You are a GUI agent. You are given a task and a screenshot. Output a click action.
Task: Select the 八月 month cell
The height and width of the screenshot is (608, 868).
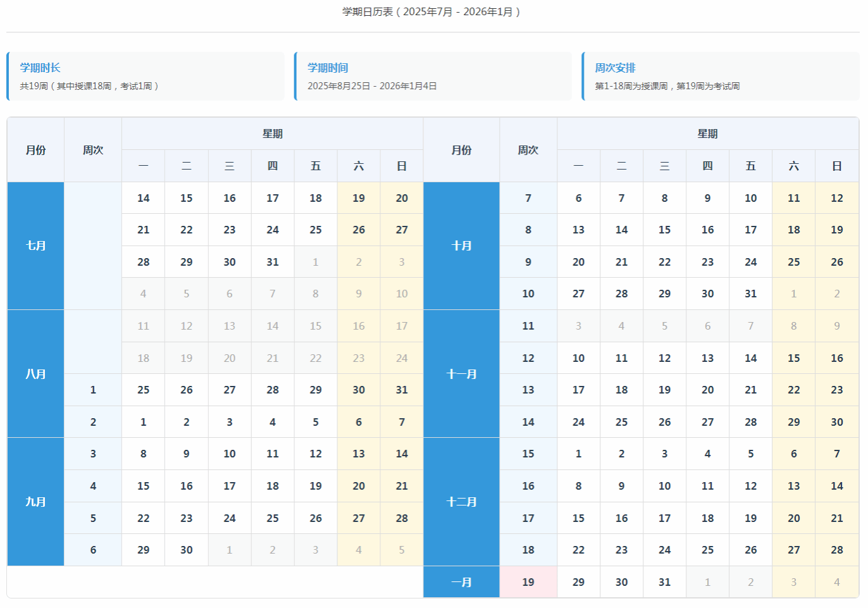point(35,374)
